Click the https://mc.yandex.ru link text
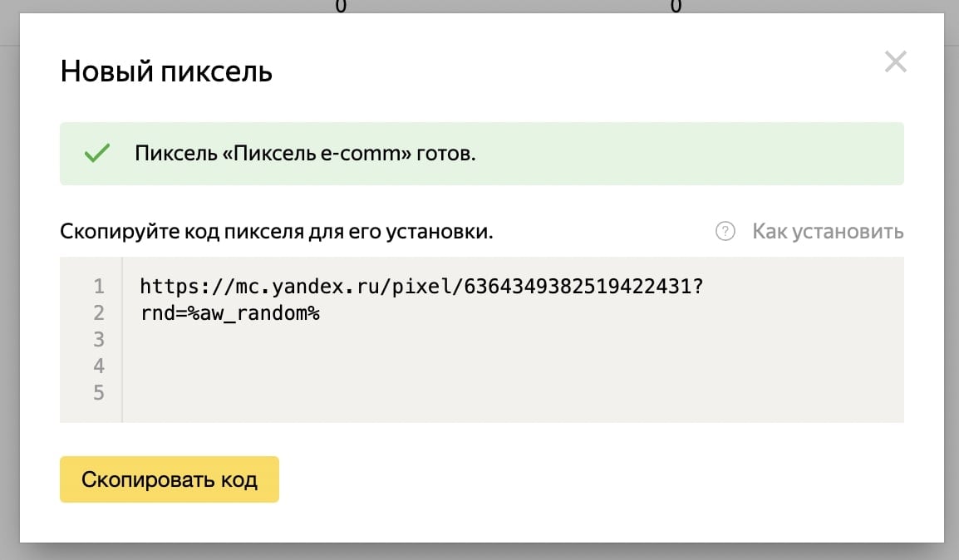Screen dimensions: 959x560 tap(246, 286)
